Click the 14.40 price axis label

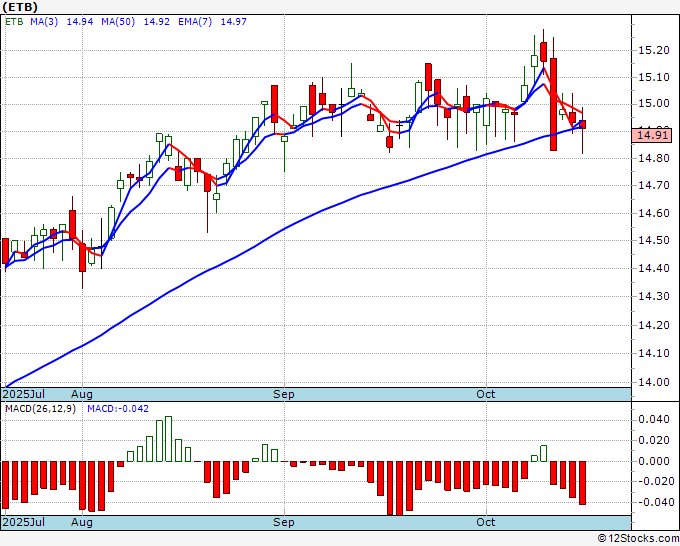654,268
